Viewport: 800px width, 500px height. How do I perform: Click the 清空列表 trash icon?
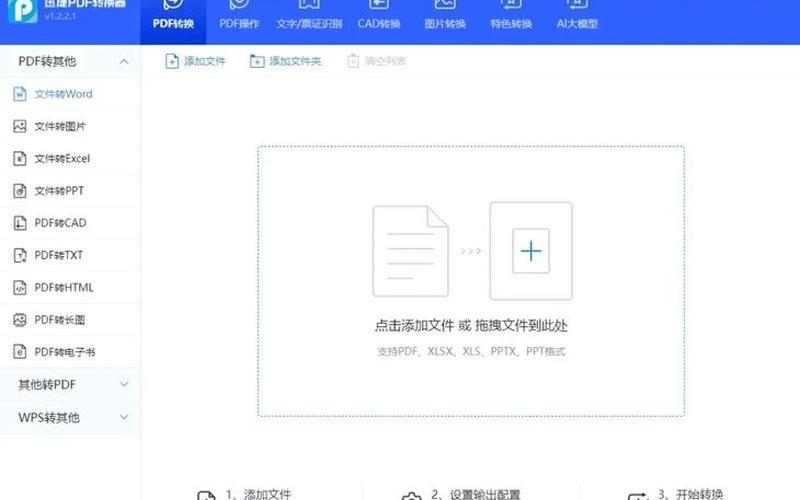point(353,61)
